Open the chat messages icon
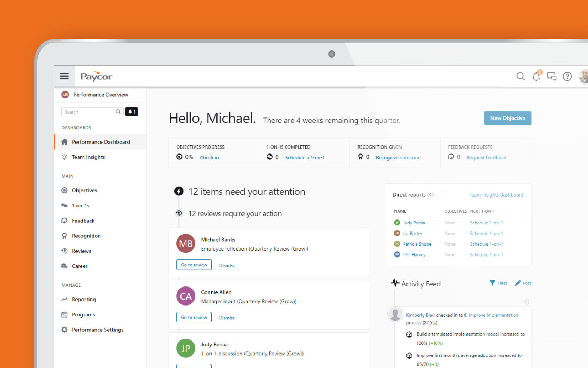The image size is (588, 368). 552,76
